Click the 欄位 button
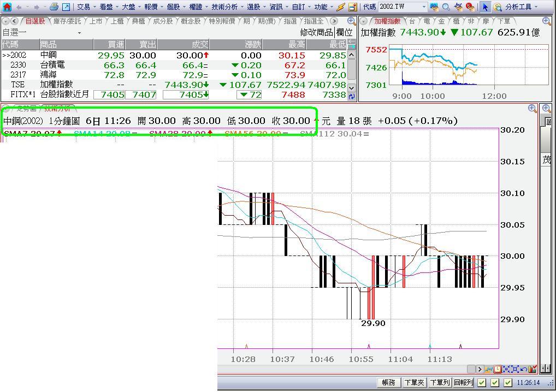The image size is (556, 392). tap(344, 33)
